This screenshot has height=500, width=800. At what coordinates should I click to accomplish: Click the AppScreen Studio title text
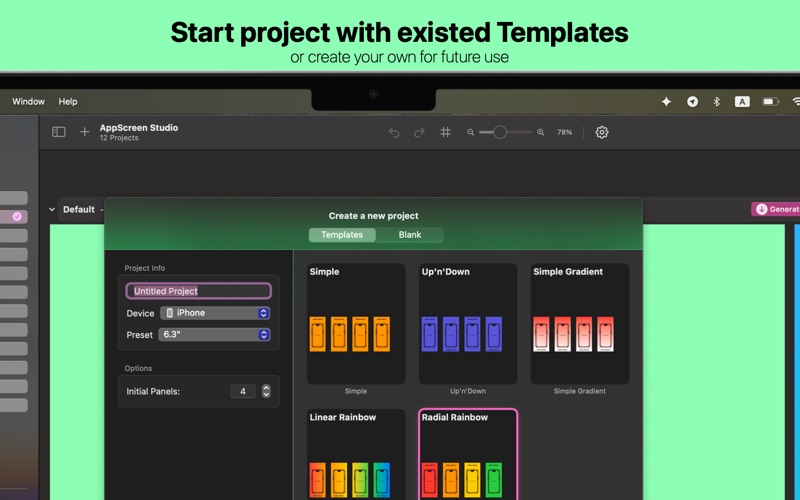coord(139,128)
